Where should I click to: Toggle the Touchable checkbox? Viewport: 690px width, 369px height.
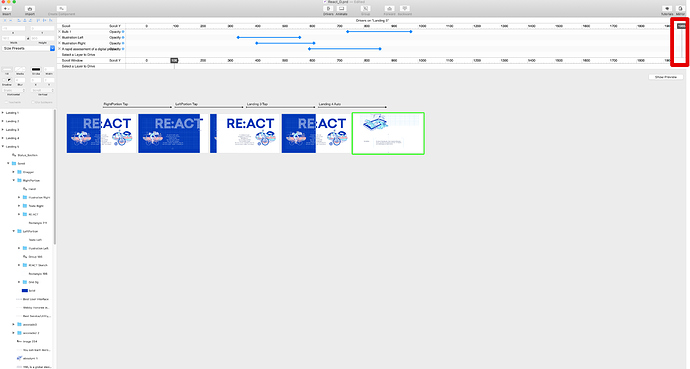(7, 102)
